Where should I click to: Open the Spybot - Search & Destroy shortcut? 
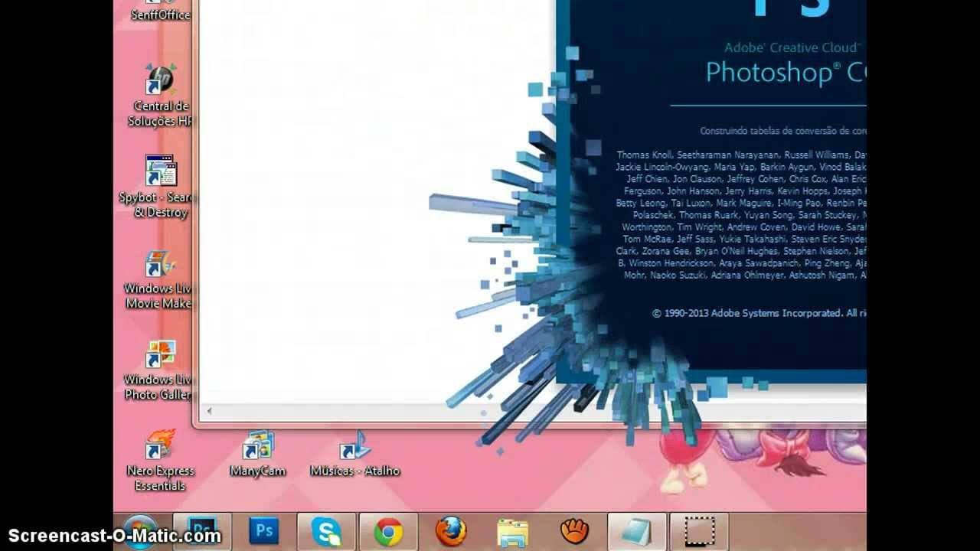[x=157, y=187]
